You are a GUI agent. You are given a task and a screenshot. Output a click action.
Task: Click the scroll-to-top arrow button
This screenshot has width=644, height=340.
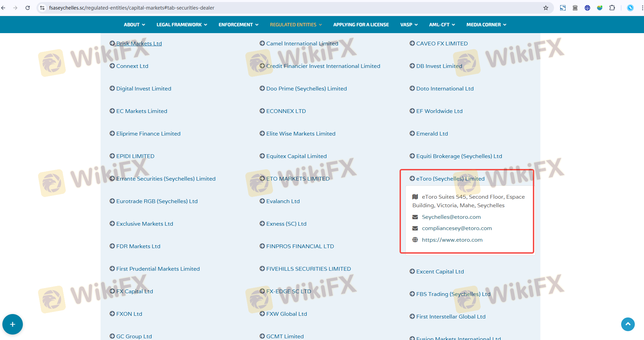coord(628,324)
